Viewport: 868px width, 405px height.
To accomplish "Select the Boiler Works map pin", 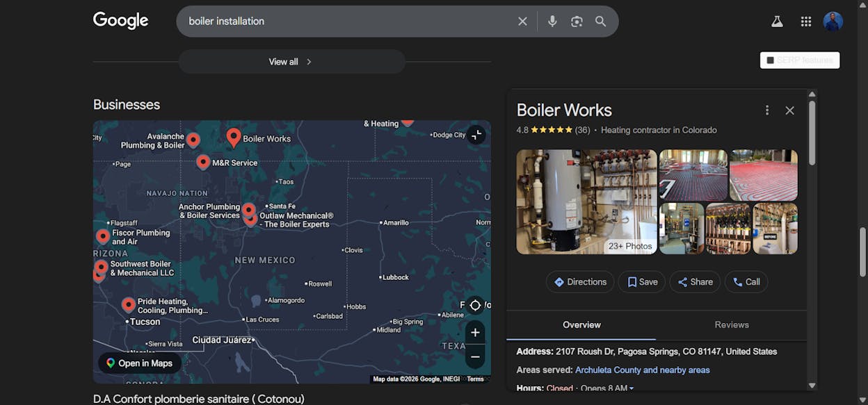I will 234,137.
